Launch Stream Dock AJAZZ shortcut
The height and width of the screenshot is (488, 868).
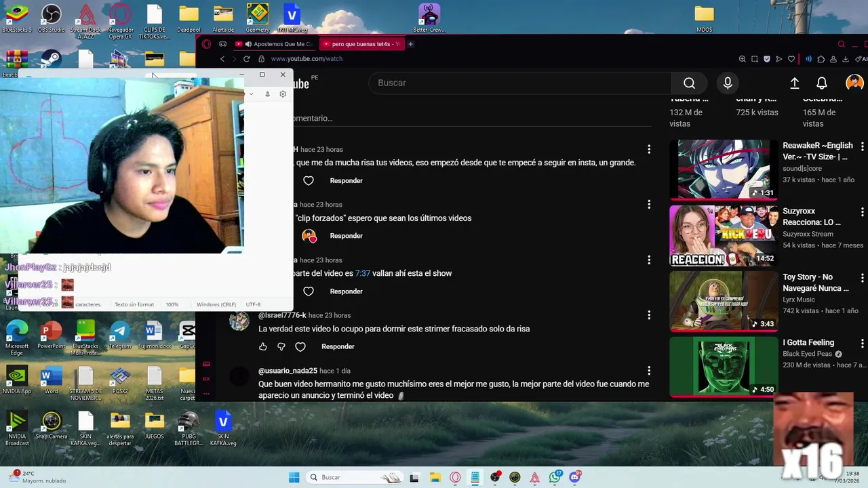coord(86,21)
